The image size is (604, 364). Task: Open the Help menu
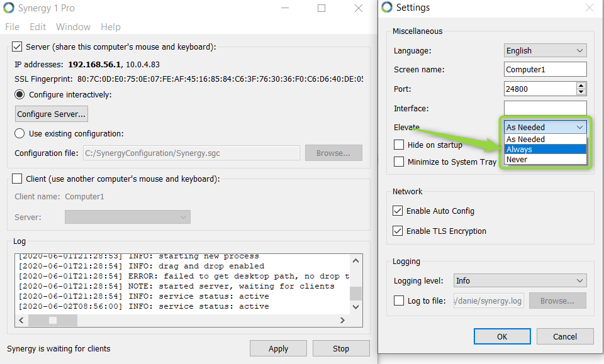(x=111, y=27)
